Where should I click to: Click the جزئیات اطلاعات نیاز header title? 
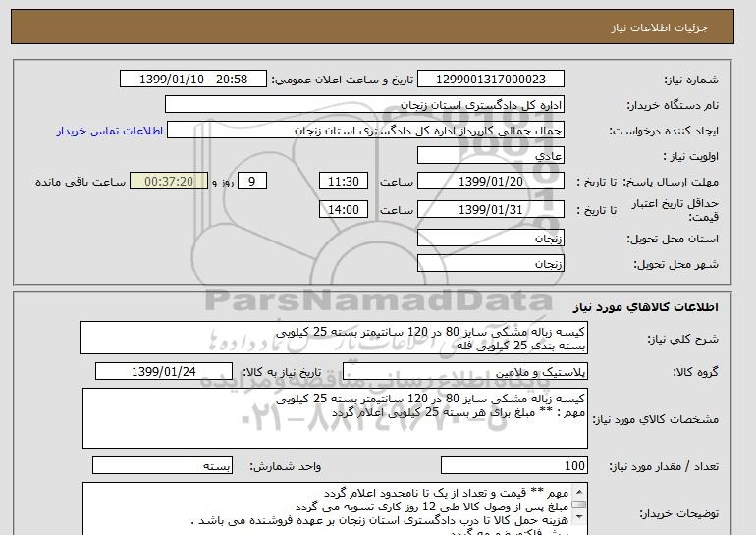coord(659,27)
